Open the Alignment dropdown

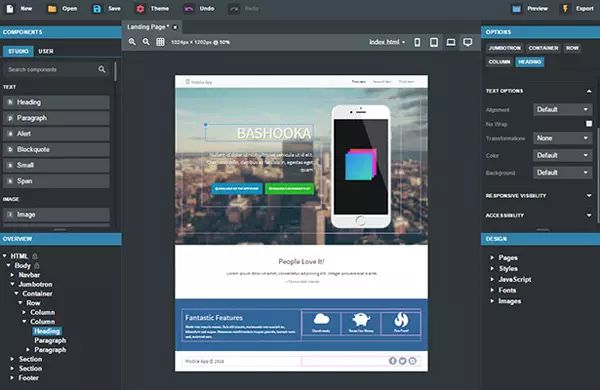point(562,109)
